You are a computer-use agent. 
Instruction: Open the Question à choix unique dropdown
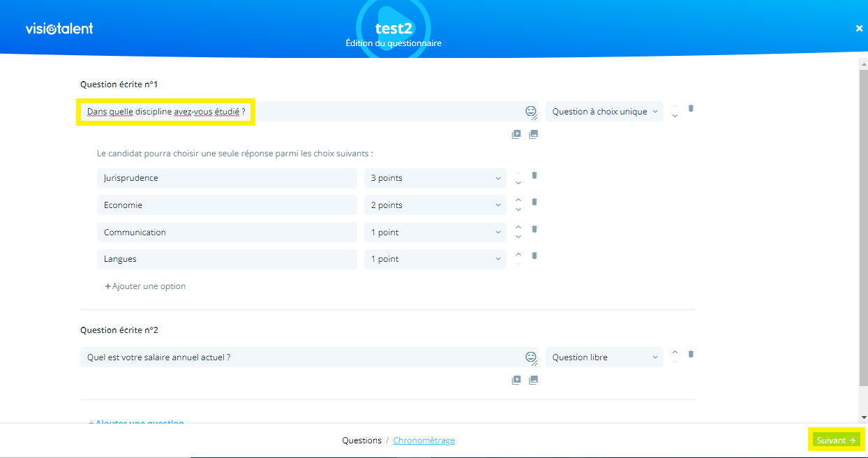[604, 112]
